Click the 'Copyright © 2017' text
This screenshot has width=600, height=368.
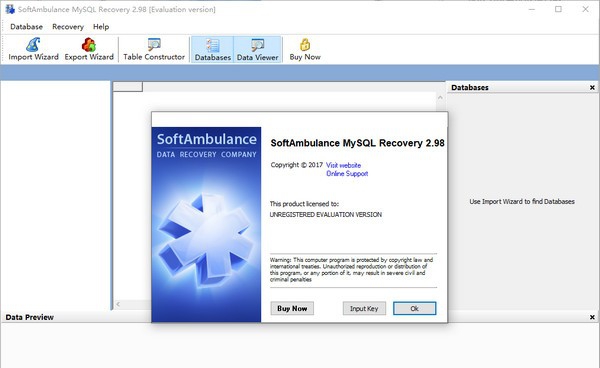pos(297,165)
